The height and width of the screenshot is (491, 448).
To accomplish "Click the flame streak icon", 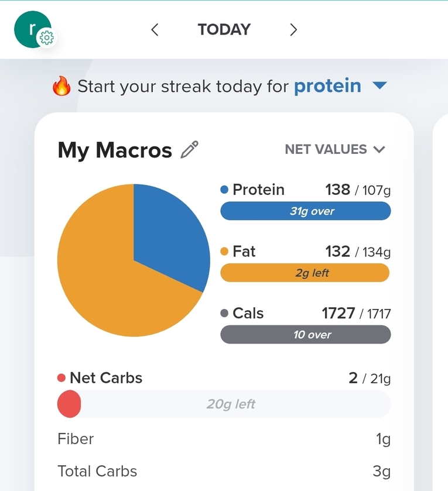I will tap(61, 86).
